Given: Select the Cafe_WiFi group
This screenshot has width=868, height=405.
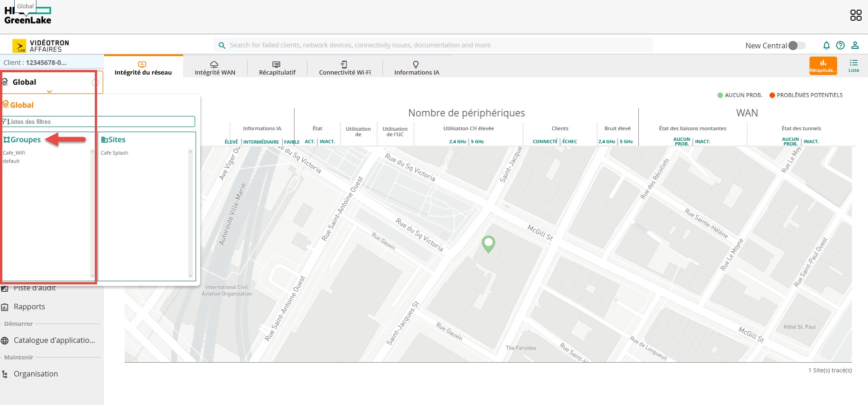Looking at the screenshot, I should 14,153.
